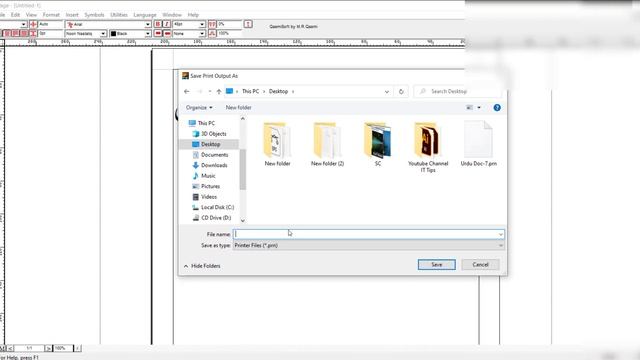Screen dimensions: 640x360
Task: Open the 40pt font size dropdown
Action: pyautogui.click(x=202, y=24)
